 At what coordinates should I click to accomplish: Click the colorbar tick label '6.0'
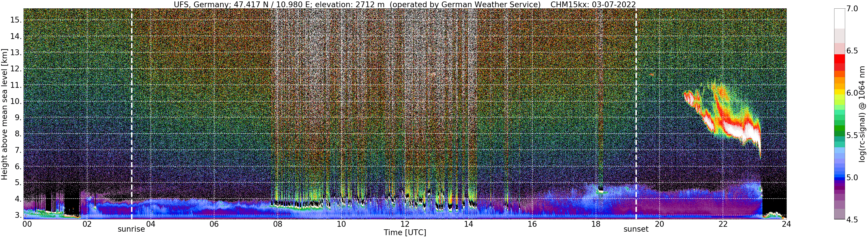point(852,93)
